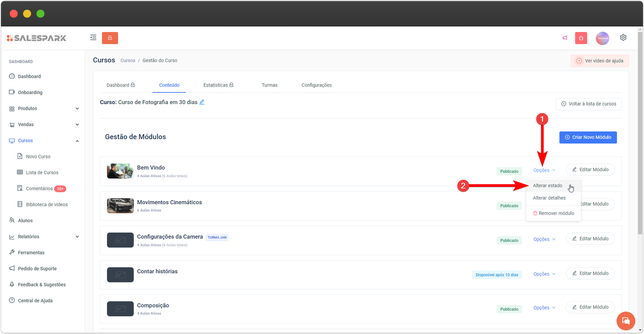Click the pencil icon beside course name

(x=202, y=102)
